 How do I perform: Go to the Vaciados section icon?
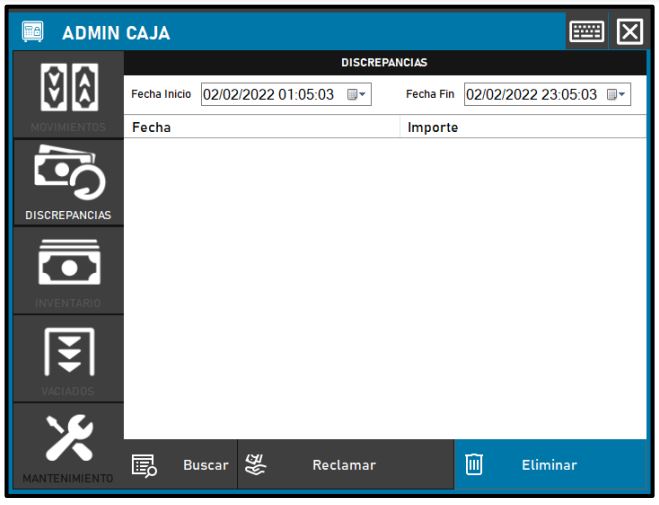click(x=67, y=352)
